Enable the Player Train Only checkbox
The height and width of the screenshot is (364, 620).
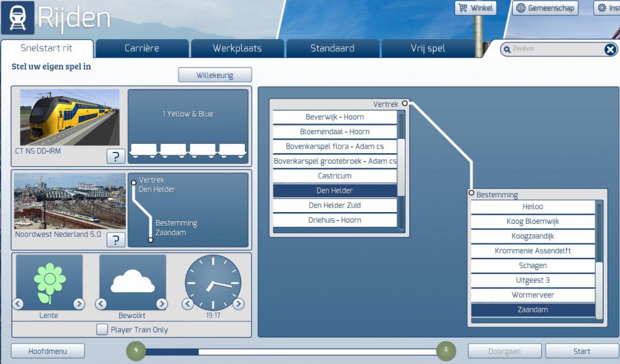pos(102,329)
